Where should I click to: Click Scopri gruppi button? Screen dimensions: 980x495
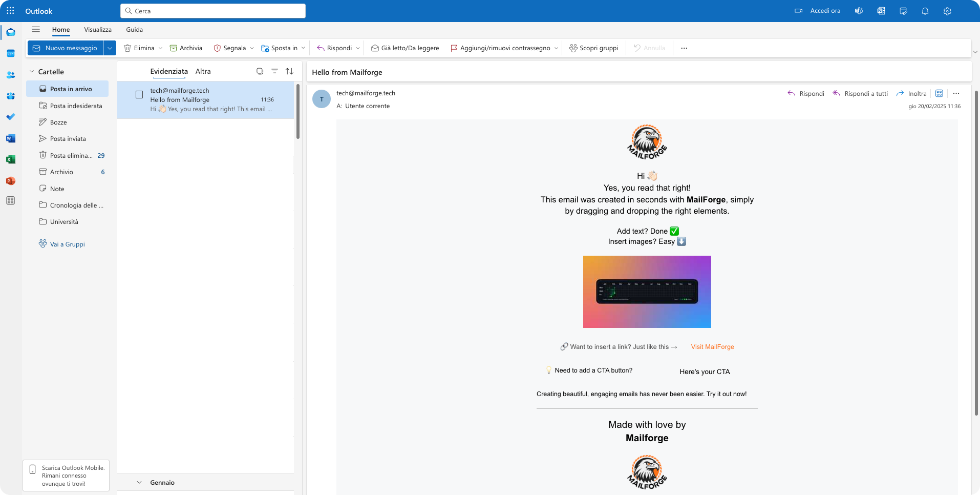tap(594, 48)
